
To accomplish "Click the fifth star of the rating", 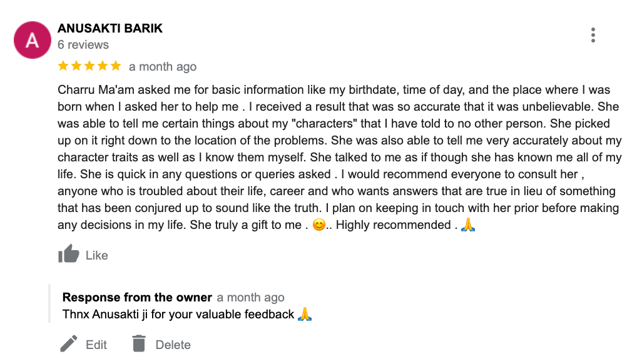I will tap(115, 66).
